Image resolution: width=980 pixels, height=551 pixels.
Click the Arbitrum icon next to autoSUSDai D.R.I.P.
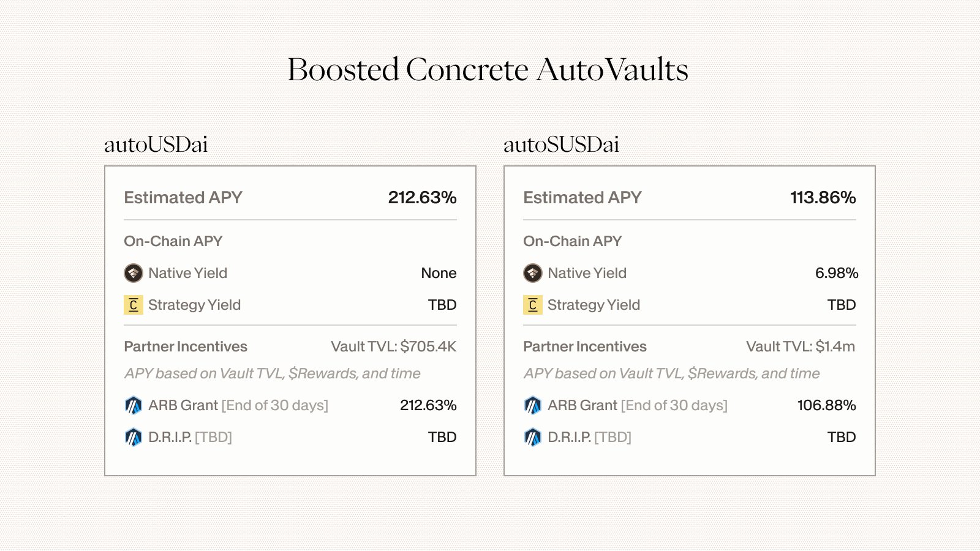coord(533,437)
